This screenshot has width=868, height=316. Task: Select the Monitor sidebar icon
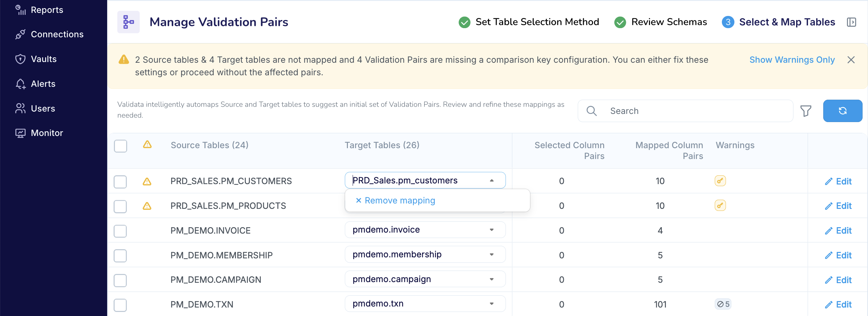click(x=21, y=133)
